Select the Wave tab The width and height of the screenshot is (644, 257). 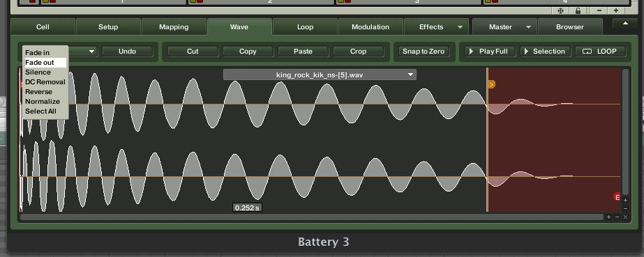[x=239, y=27]
